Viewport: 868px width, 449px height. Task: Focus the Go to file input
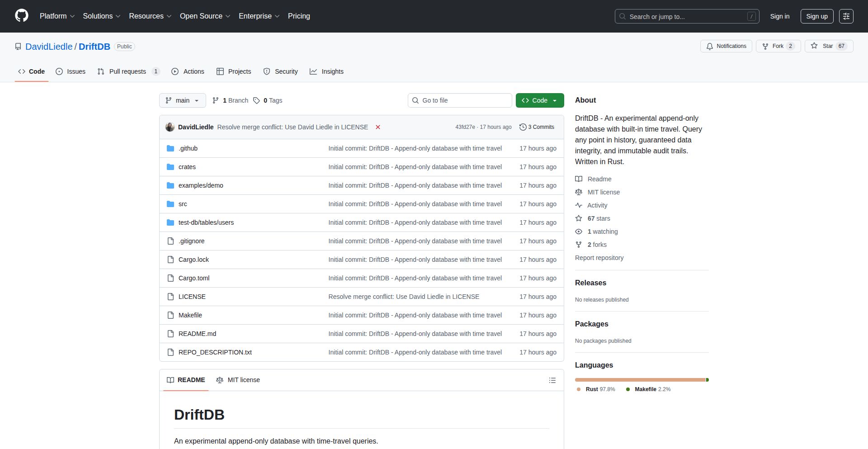point(460,100)
